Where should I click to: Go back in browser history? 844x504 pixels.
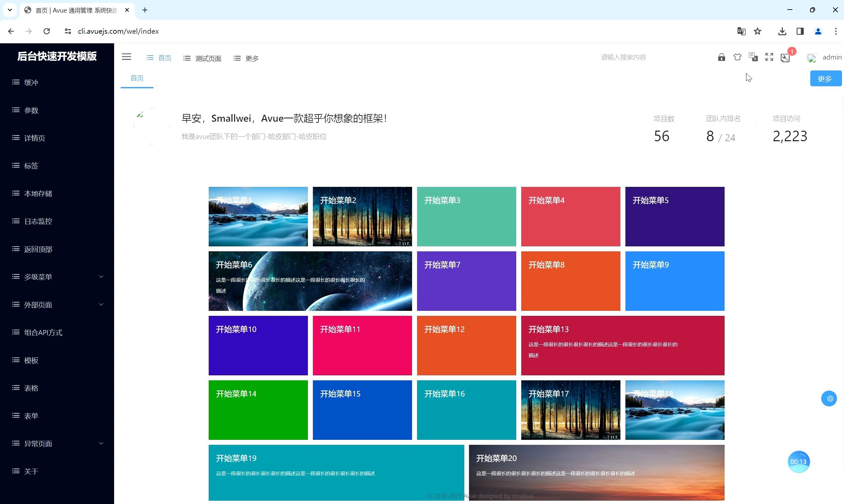click(11, 31)
